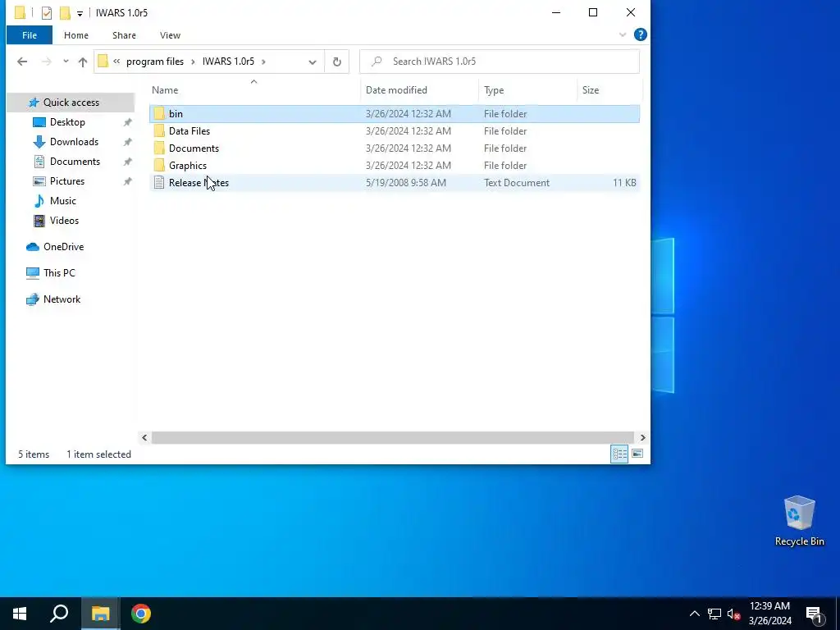Click the New folder quick access toolbar icon
Viewport: 840px width, 630px height.
click(65, 13)
